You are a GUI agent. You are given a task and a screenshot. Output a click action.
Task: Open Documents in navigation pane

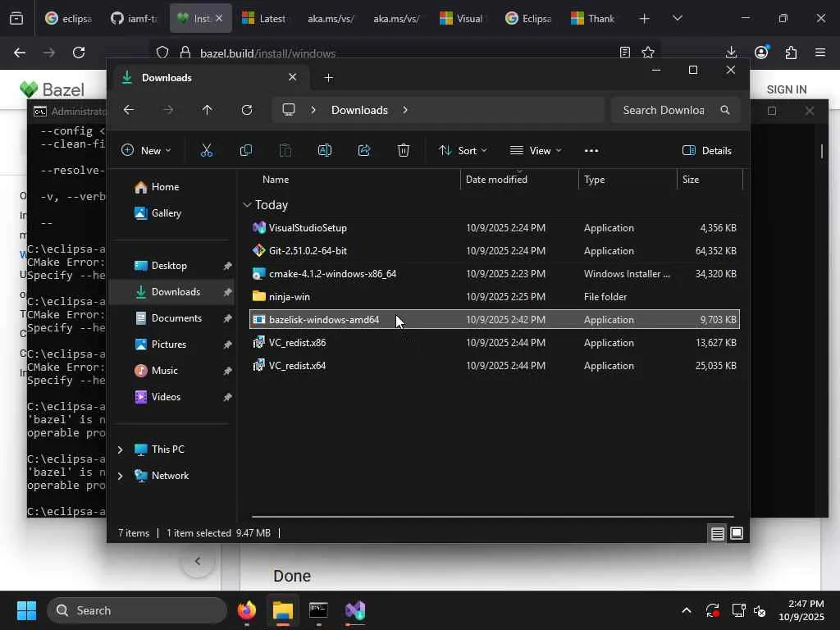tap(171, 318)
